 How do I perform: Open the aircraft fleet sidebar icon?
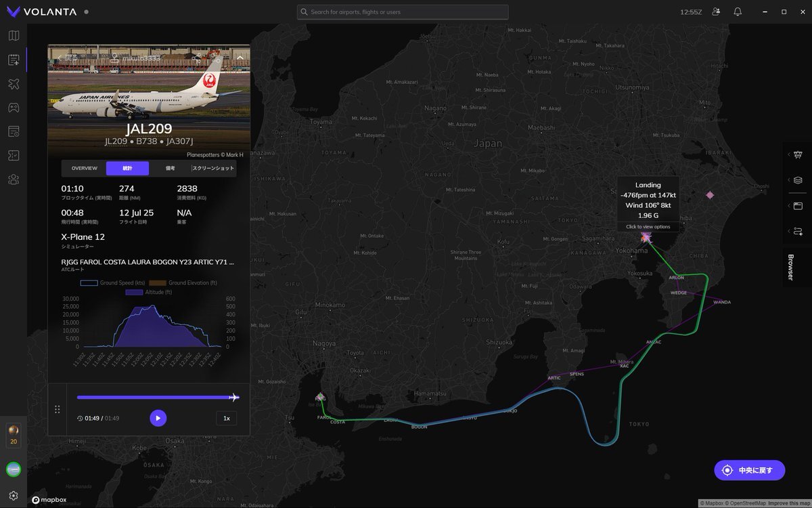point(14,84)
